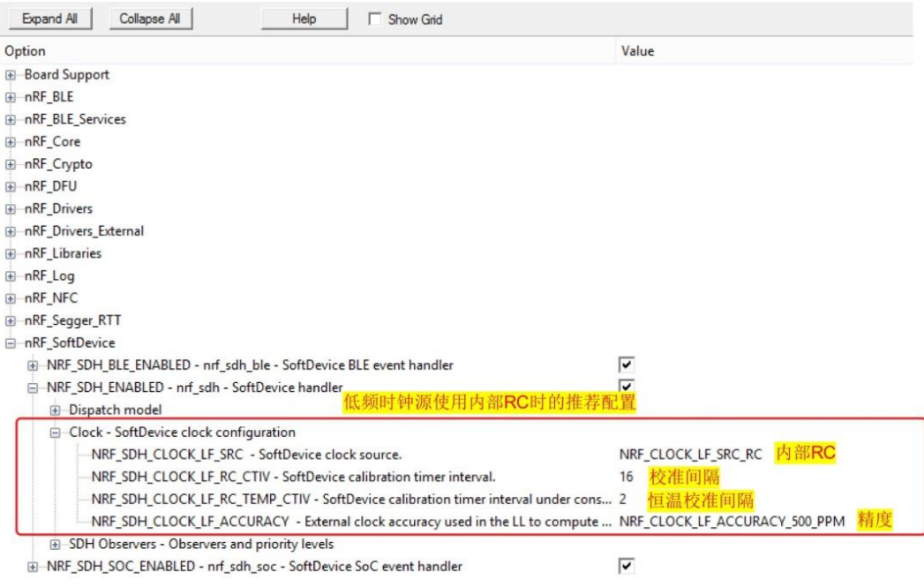The height and width of the screenshot is (587, 924).
Task: Expand the nRF_BLE_Services node
Action: coord(11,120)
